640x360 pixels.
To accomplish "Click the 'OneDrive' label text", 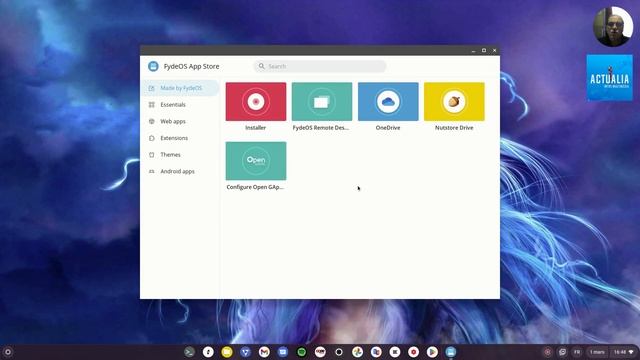I will tap(388, 128).
